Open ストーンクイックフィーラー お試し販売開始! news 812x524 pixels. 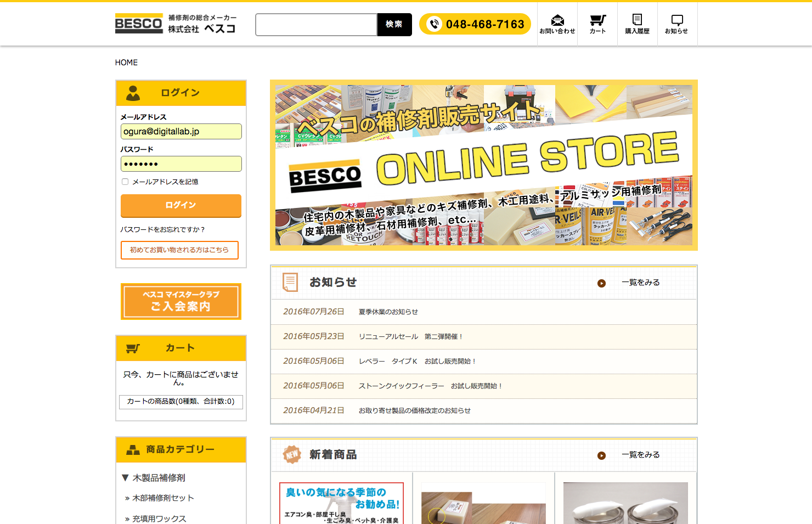point(430,386)
